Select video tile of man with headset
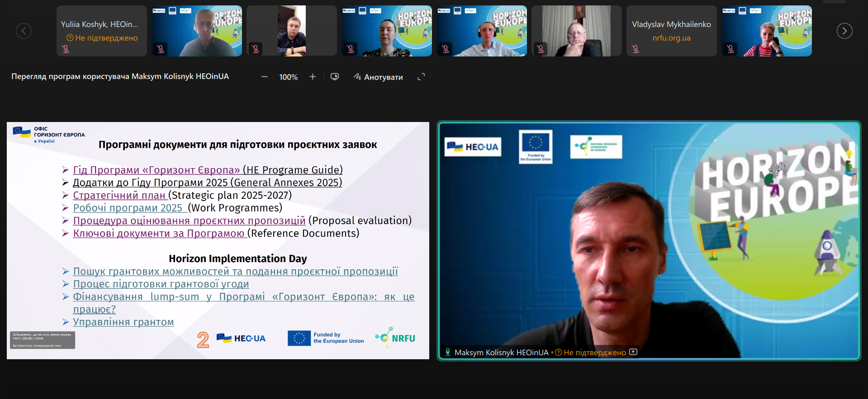Screen dimensions: 868x399 pos(482,31)
